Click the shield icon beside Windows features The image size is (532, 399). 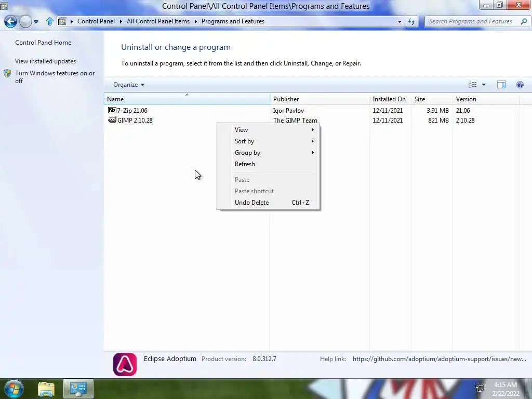tap(7, 73)
